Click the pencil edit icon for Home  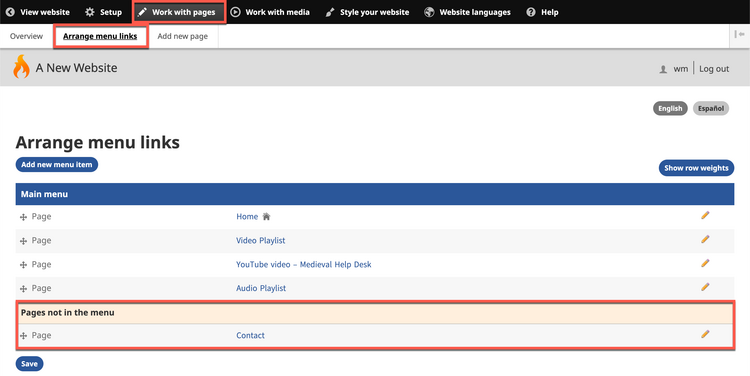click(x=705, y=216)
